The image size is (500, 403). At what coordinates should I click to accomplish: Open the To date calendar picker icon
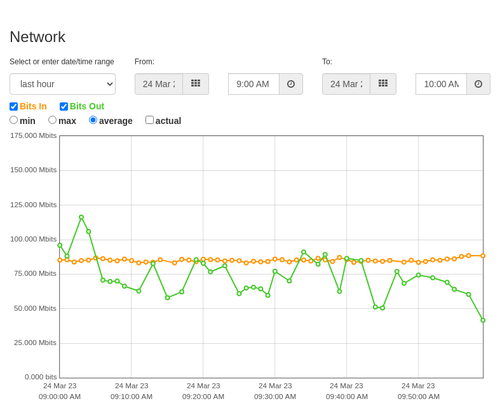pyautogui.click(x=383, y=84)
